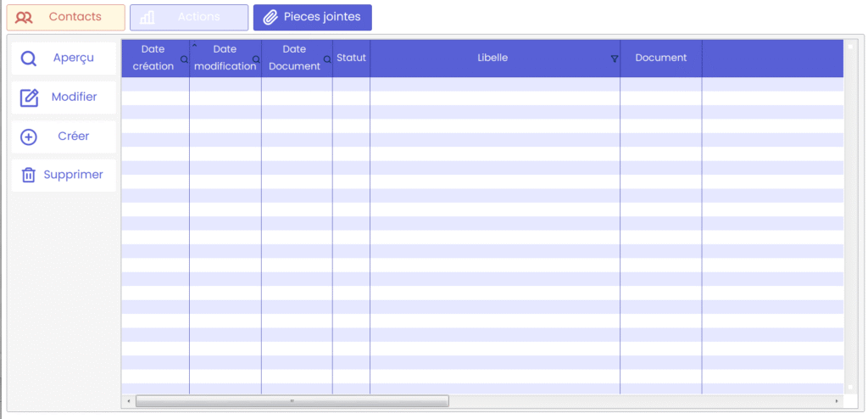
Task: Open the Actions tab
Action: tap(189, 18)
